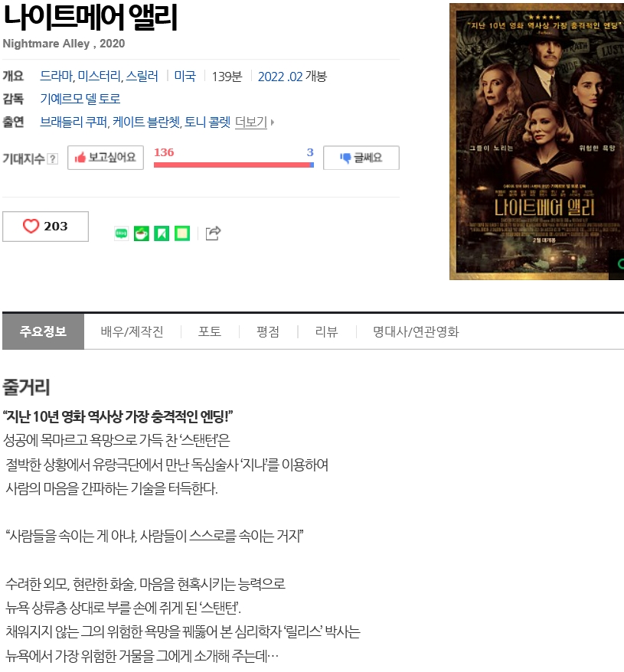This screenshot has width=624, height=672.
Task: Share to Naver Cafe cup icon
Action: (x=142, y=233)
